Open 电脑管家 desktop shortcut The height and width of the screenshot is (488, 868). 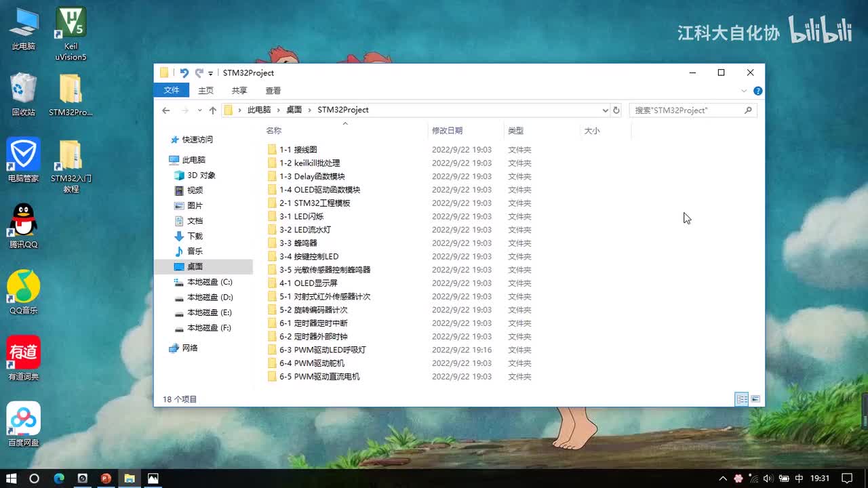point(24,160)
